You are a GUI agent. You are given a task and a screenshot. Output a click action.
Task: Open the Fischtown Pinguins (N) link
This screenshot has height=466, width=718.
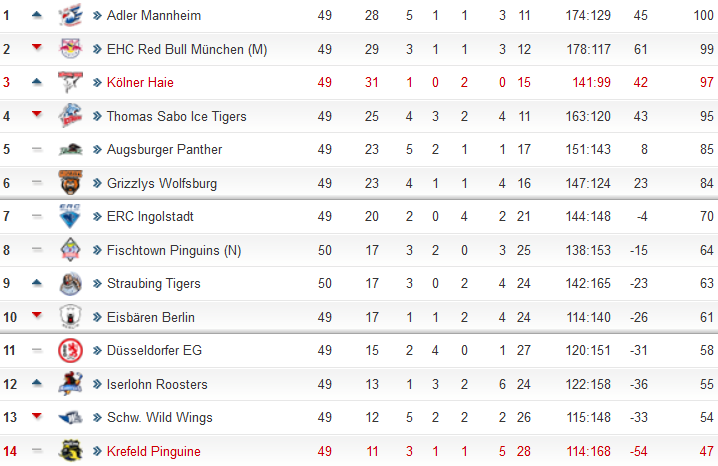click(174, 250)
